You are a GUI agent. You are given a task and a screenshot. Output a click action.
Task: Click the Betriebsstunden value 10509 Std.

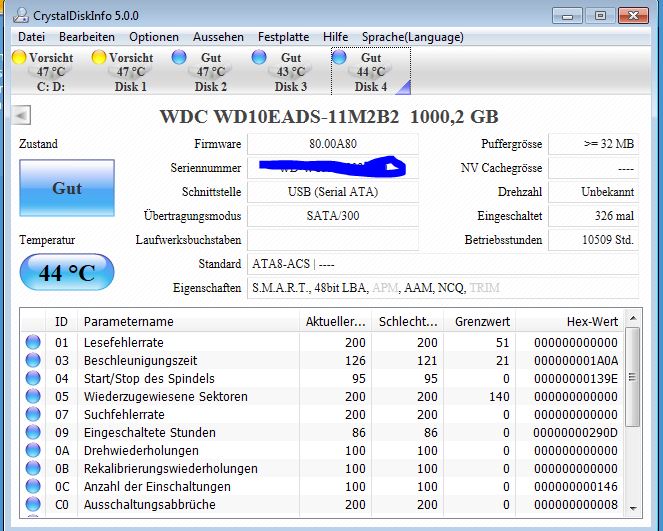pos(594,240)
